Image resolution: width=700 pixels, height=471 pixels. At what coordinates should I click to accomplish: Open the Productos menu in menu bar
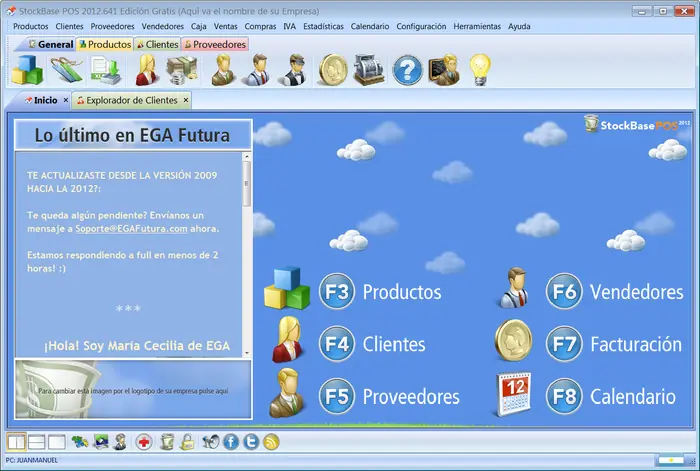[x=31, y=26]
